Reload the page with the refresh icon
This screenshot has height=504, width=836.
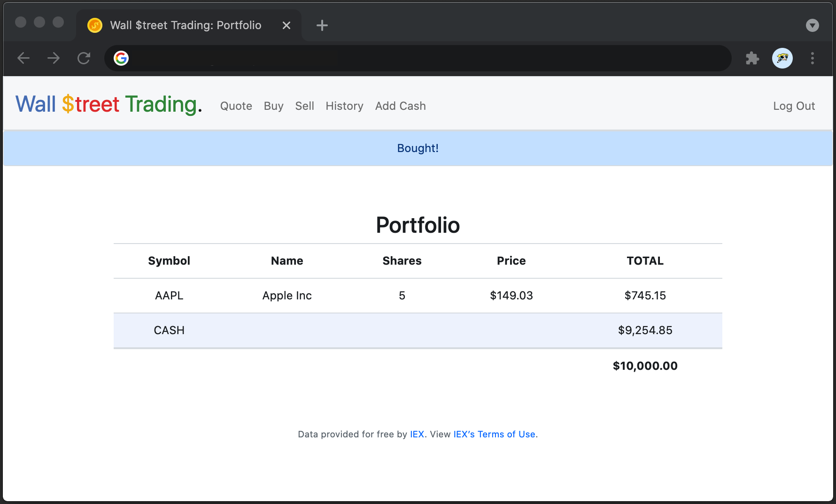pos(84,58)
